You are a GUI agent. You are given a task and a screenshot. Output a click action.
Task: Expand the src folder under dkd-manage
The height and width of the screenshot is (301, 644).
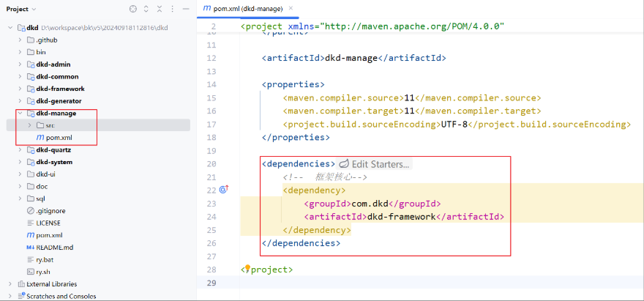click(x=29, y=125)
